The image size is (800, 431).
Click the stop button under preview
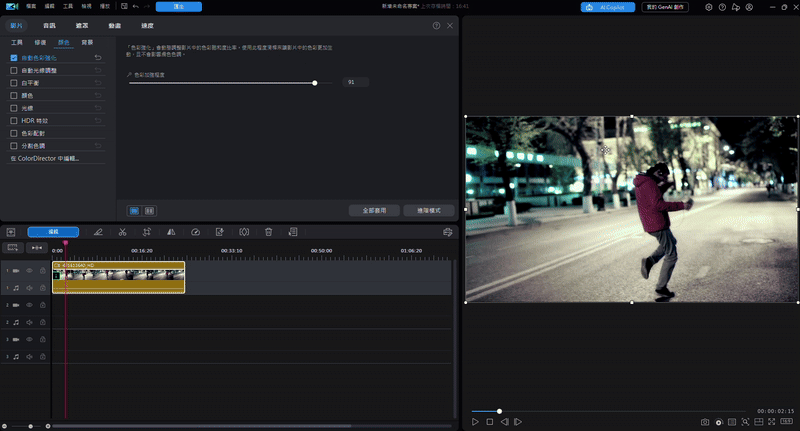tap(490, 422)
